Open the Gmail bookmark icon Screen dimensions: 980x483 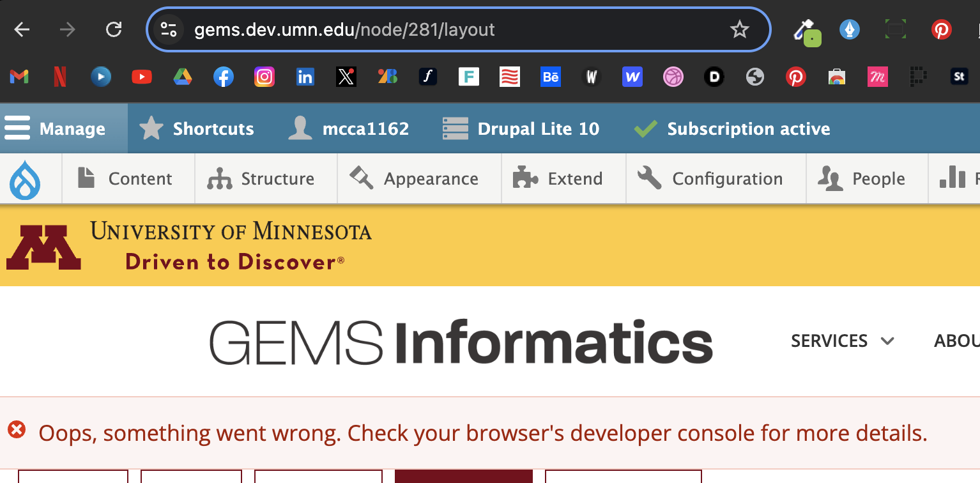[x=19, y=77]
